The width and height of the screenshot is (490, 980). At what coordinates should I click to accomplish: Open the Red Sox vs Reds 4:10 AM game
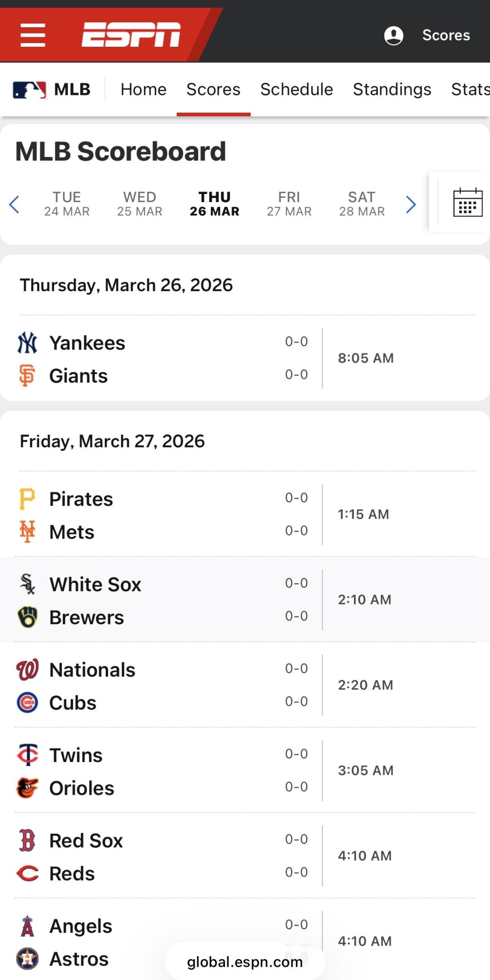(365, 856)
